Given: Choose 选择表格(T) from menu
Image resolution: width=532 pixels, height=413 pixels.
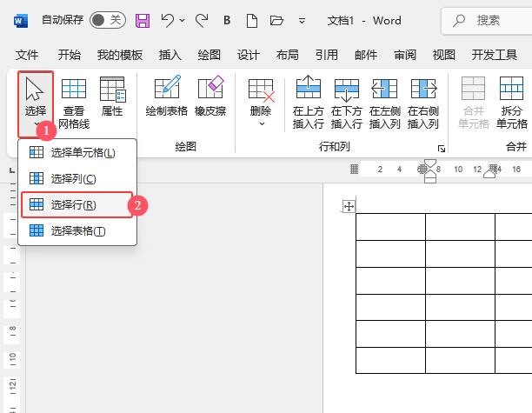Looking at the screenshot, I should point(77,230).
